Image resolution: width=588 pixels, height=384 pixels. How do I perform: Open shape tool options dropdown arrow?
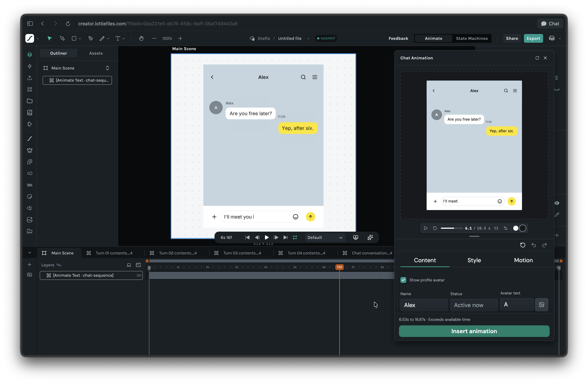pyautogui.click(x=80, y=39)
